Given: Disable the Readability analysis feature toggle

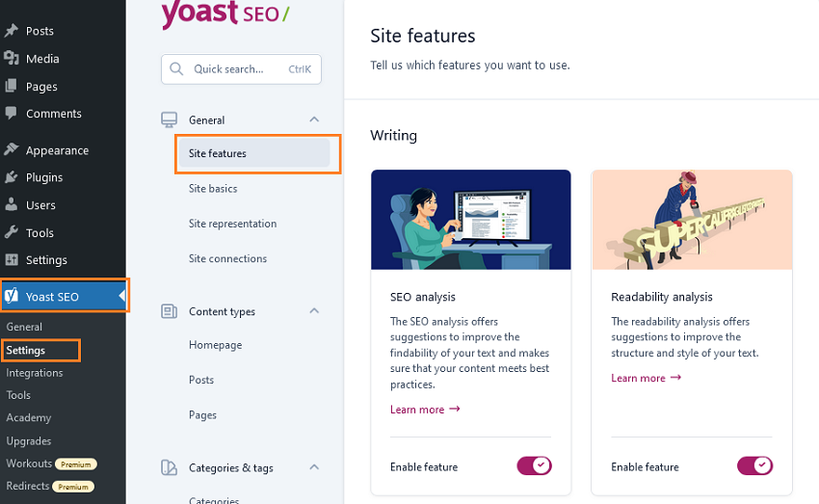Looking at the screenshot, I should pos(754,465).
